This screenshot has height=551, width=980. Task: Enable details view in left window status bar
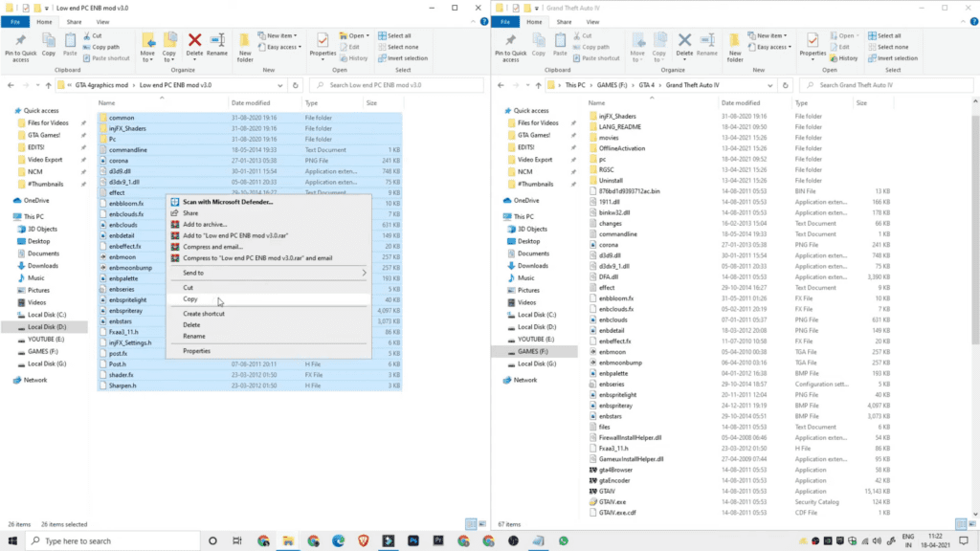tap(470, 524)
